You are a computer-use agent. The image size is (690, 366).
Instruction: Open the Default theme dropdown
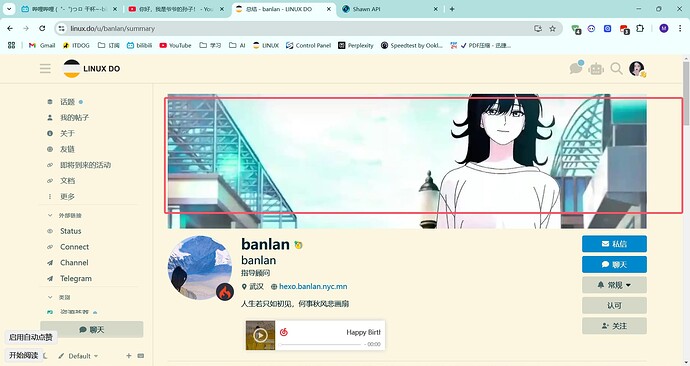[78, 355]
